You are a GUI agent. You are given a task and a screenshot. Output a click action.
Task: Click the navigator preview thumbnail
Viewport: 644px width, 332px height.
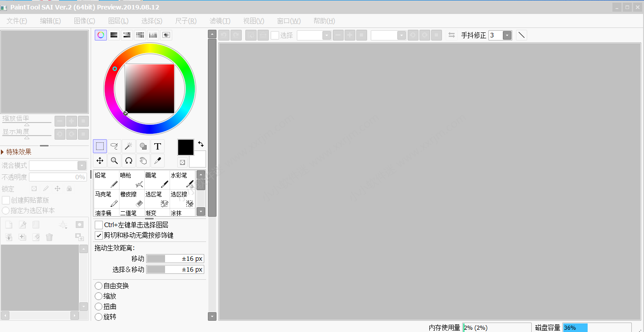click(x=45, y=72)
